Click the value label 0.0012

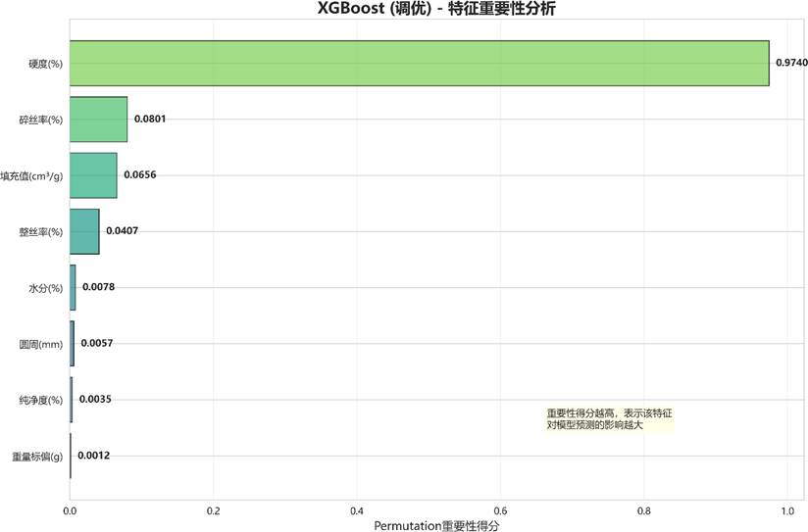[94, 456]
